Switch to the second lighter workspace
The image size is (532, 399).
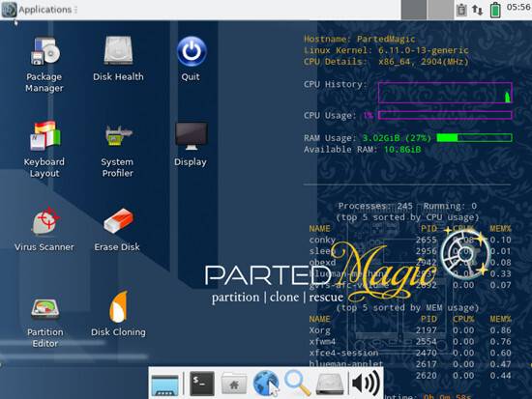click(x=440, y=10)
